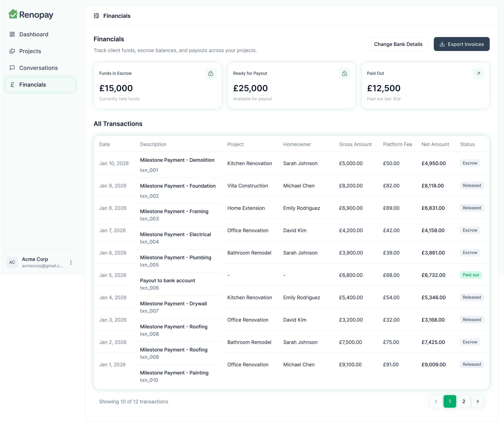Image resolution: width=504 pixels, height=422 pixels.
Task: Click Milestone Payment - Foundation transaction
Action: click(x=178, y=186)
